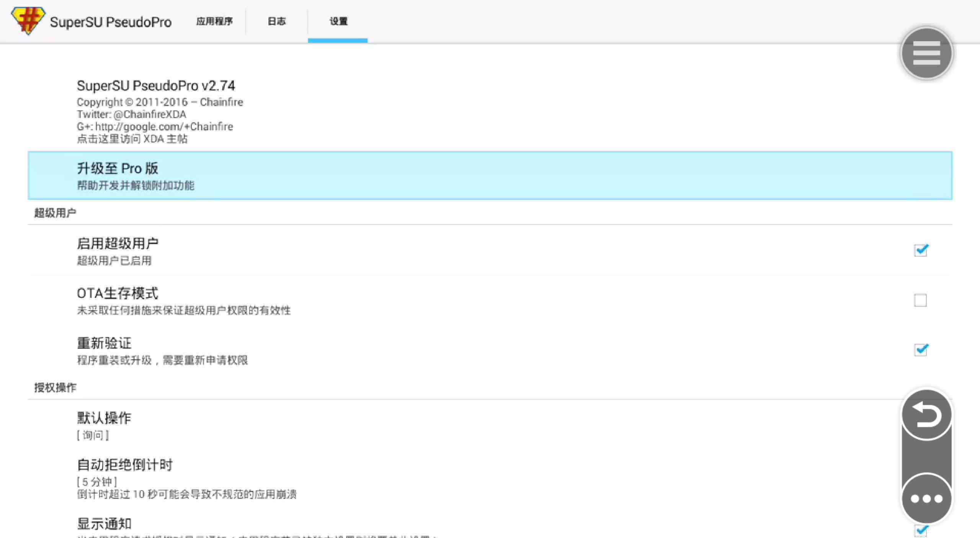Click the 超级用户已启用 status text
Viewport: 980px width, 538px height.
[x=114, y=261]
